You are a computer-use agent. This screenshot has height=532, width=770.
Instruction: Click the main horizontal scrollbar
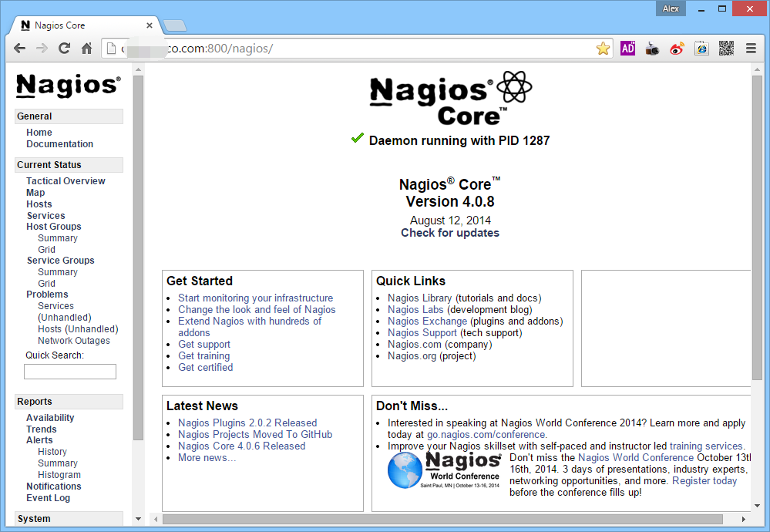pos(442,519)
